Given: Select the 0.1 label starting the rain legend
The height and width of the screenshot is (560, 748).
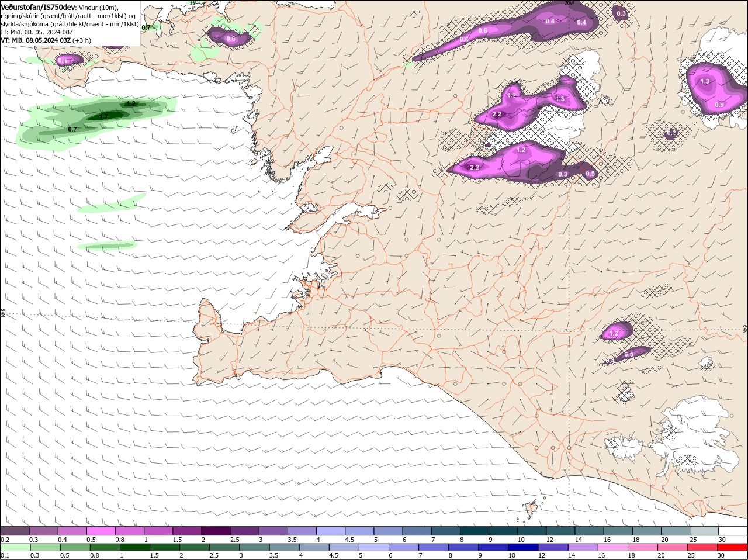Looking at the screenshot, I should point(5,555).
